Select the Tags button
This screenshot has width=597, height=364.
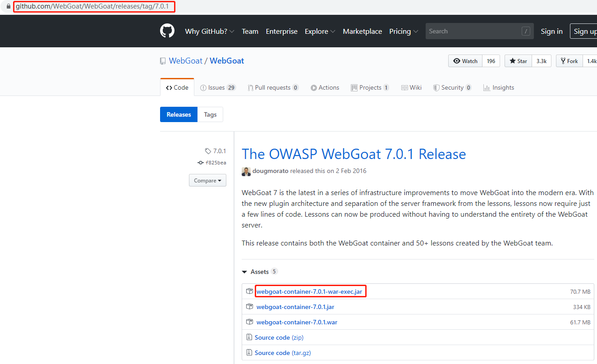point(210,114)
